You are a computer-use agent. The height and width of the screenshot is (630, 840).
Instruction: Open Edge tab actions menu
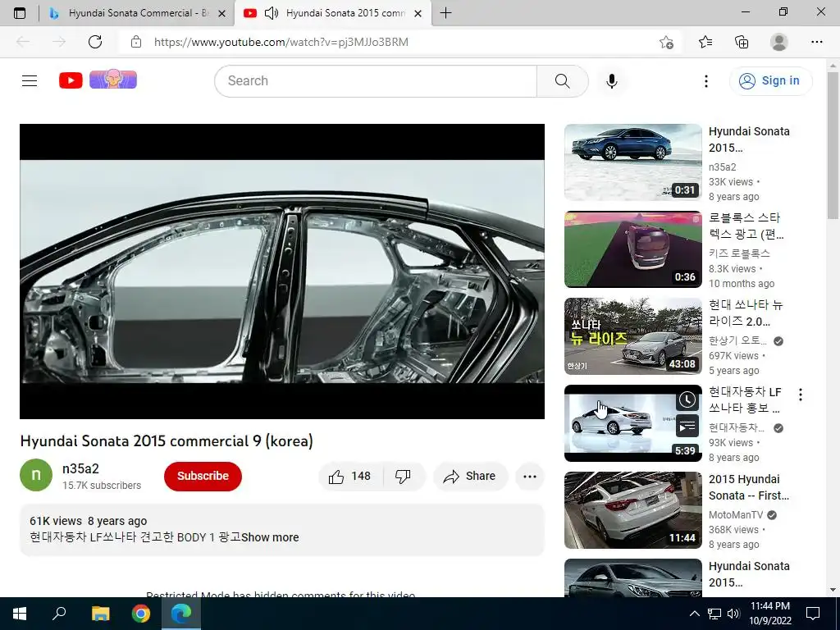20,13
